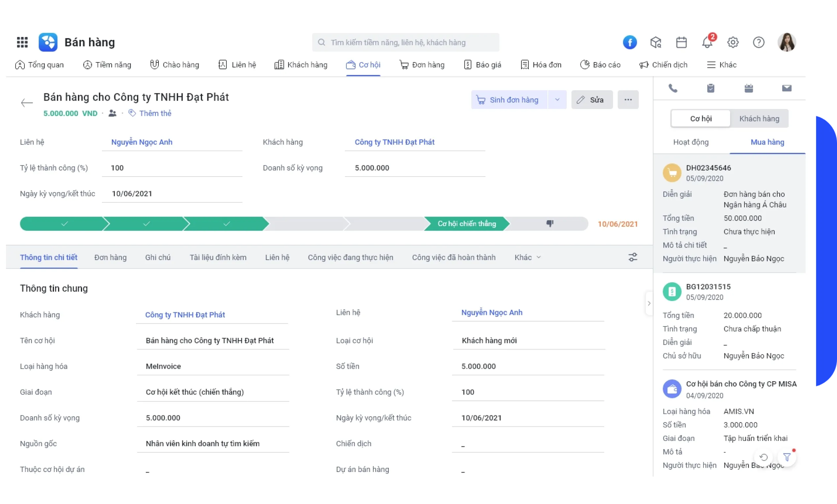Click Tỷ lệ thành công value 100 in header

pos(172,168)
